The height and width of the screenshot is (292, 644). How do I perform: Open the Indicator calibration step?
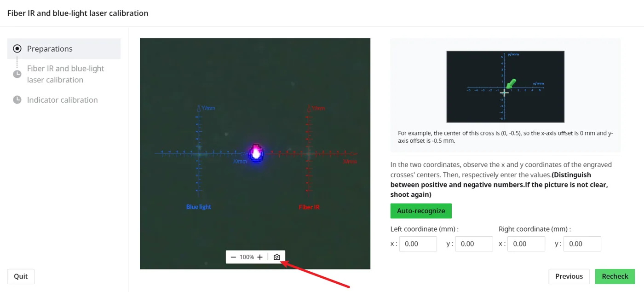point(62,100)
